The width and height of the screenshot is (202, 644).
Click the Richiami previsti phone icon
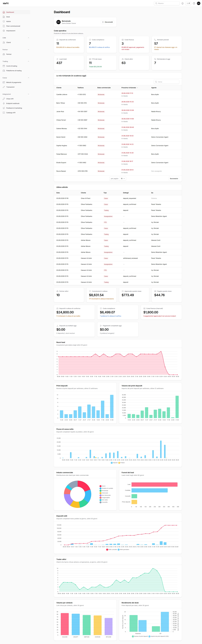(x=155, y=40)
